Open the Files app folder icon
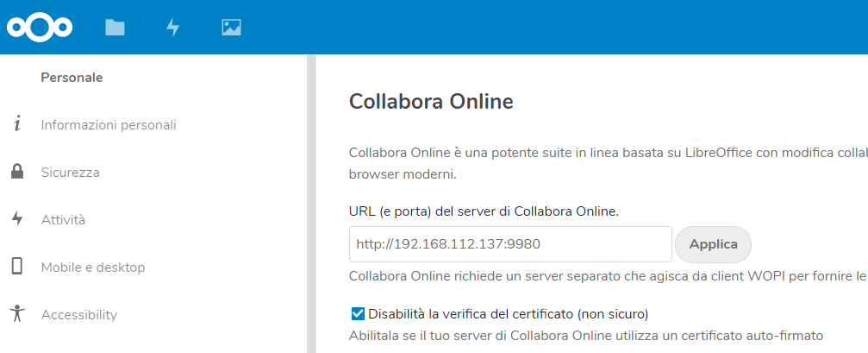This screenshot has width=868, height=353. pyautogui.click(x=116, y=27)
